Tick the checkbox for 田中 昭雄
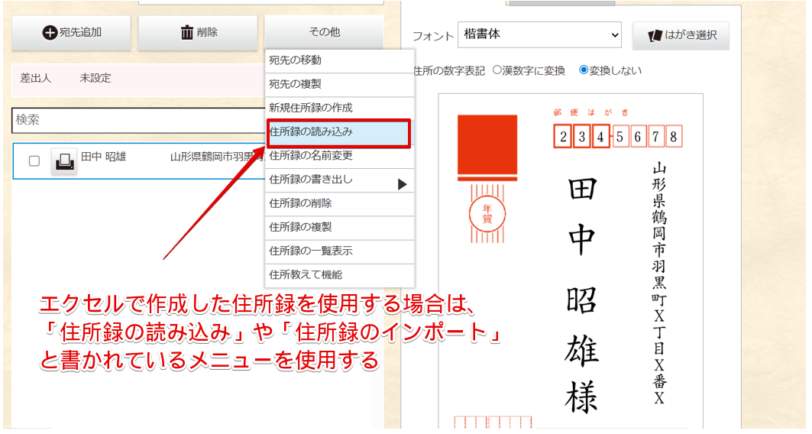The height and width of the screenshot is (434, 812). [x=34, y=161]
